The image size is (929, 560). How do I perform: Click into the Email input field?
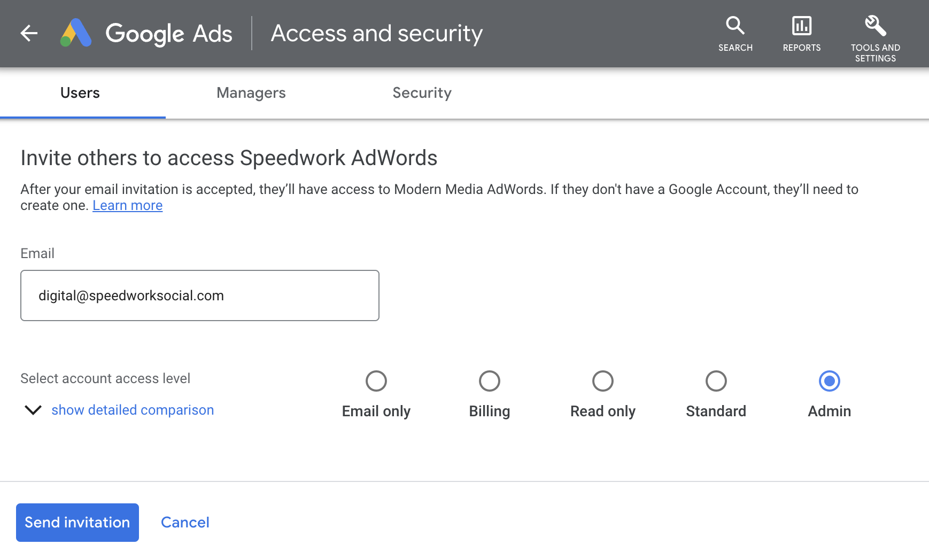coord(200,295)
